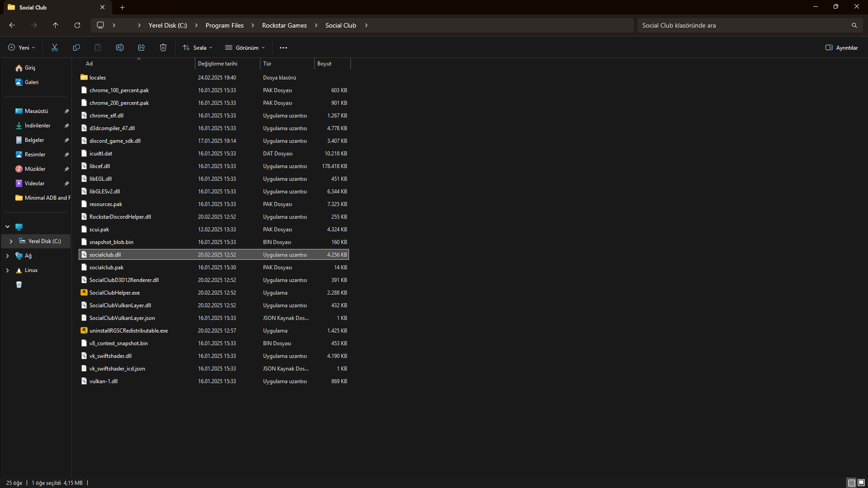Switch to large thumbnails view in status bar
Screen dimensions: 868x488
click(x=861, y=483)
